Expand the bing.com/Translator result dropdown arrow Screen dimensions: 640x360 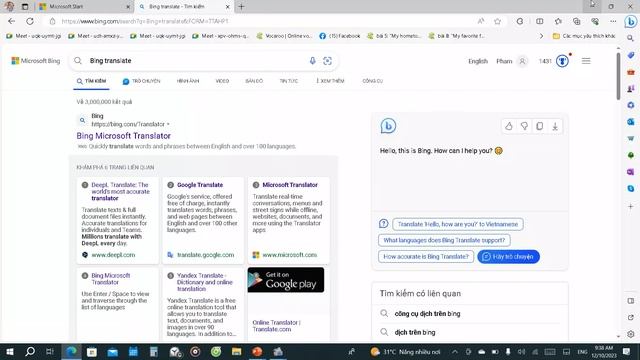168,124
